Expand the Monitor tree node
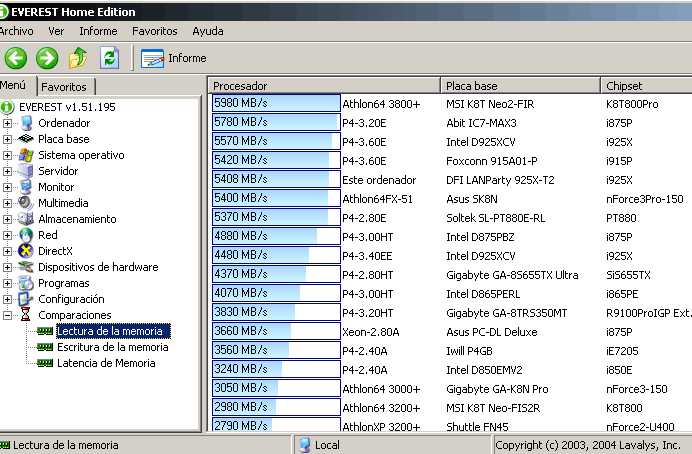 (x=7, y=187)
